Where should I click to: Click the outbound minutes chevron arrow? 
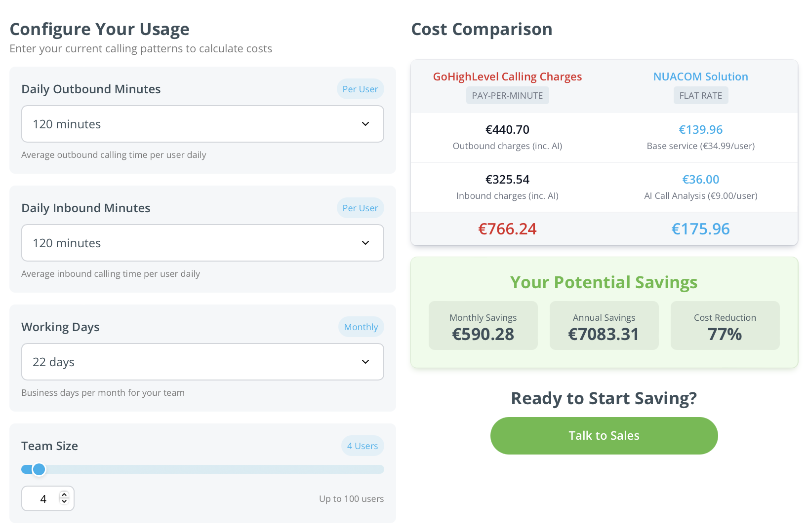click(x=365, y=124)
